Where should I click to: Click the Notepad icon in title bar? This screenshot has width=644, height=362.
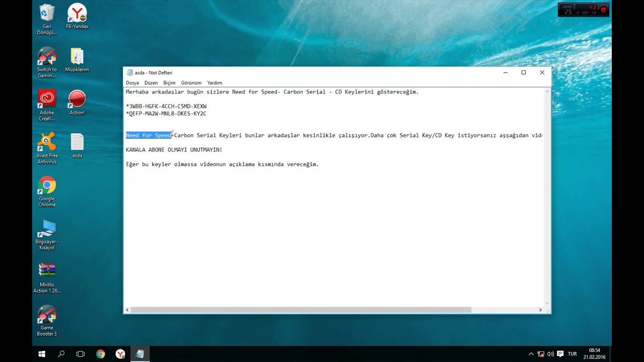[x=130, y=72]
